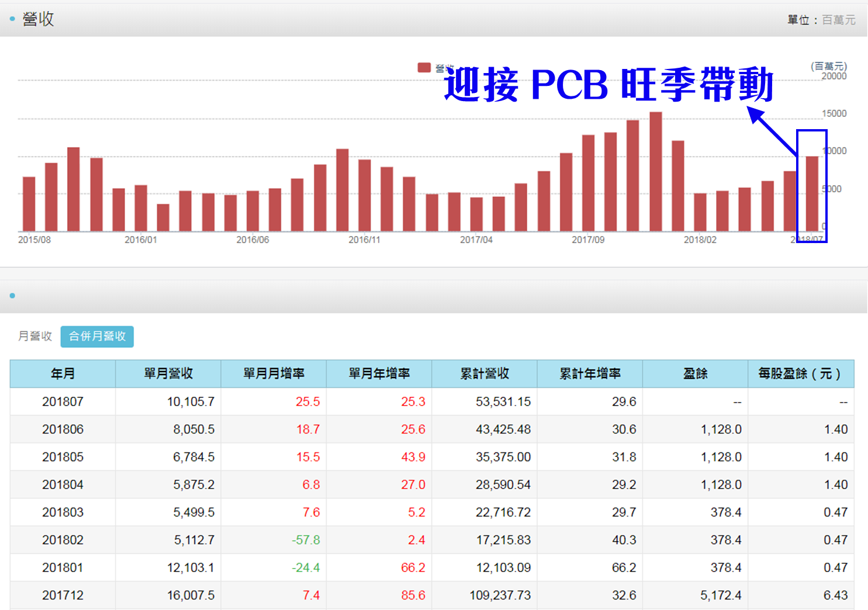Click the revenue bar inside the blue rectangle
Screen dimensions: 868x610
coord(811,193)
